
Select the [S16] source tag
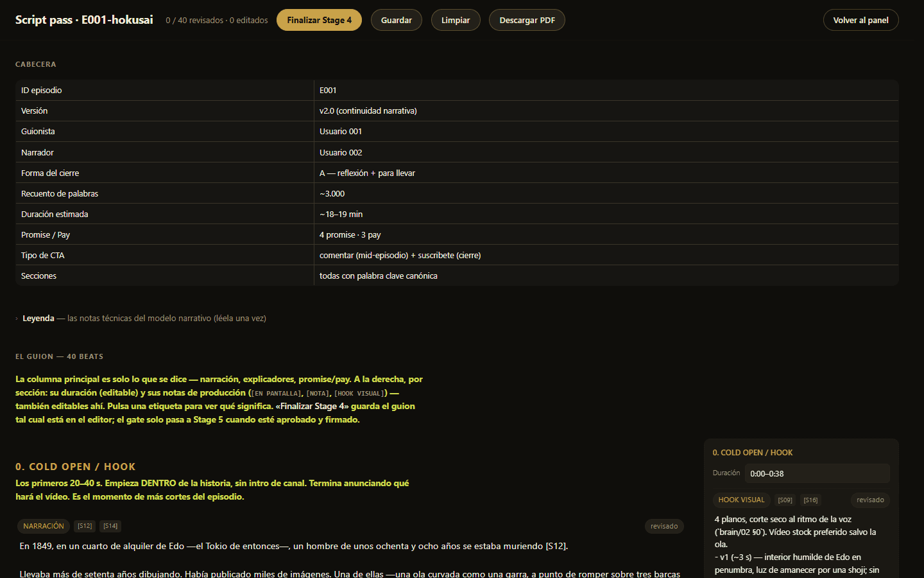pyautogui.click(x=811, y=500)
